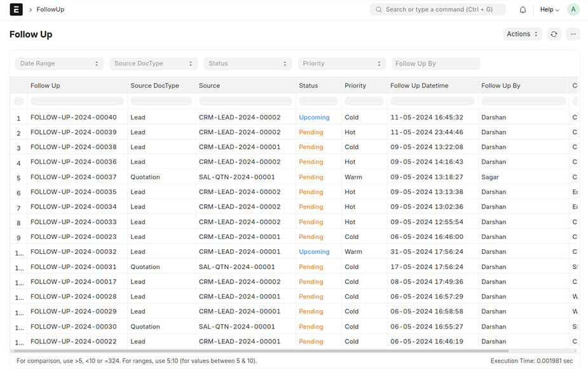Expand the Date Range dropdown filter
Image resolution: width=588 pixels, height=375 pixels.
tap(59, 64)
